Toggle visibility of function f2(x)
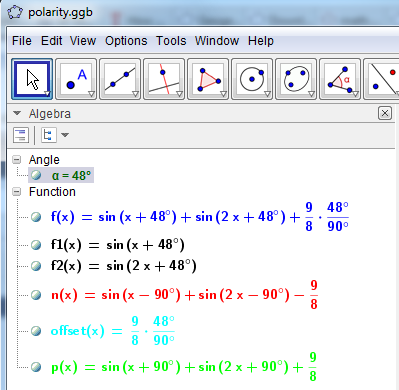This screenshot has height=390, width=399. coord(36,266)
